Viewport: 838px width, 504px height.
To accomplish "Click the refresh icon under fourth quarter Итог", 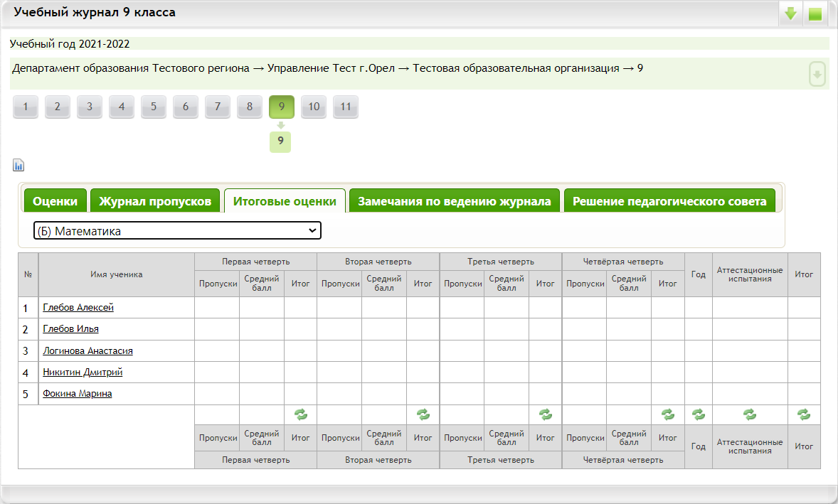I will (x=668, y=414).
